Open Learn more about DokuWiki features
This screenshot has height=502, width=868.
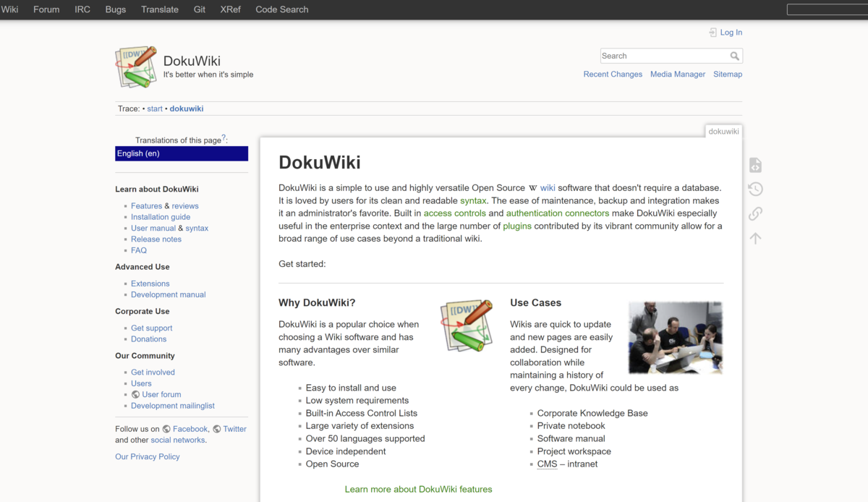418,490
